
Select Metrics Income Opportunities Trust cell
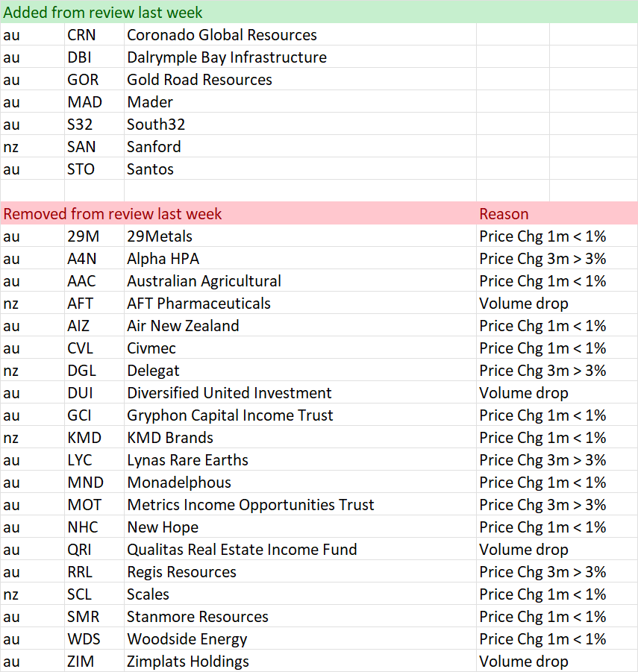(300, 504)
